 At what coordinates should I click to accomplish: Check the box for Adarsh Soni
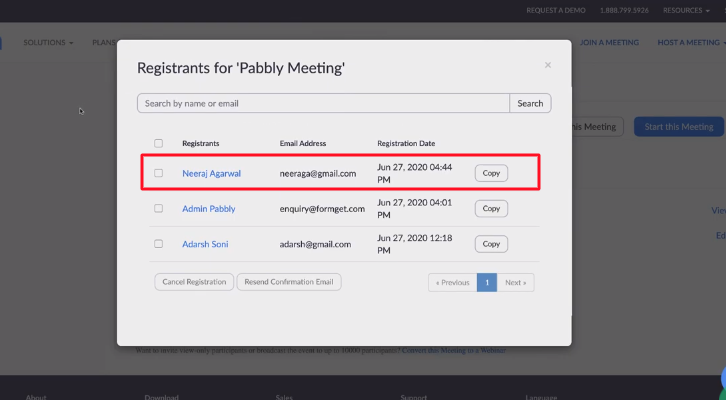click(x=158, y=244)
